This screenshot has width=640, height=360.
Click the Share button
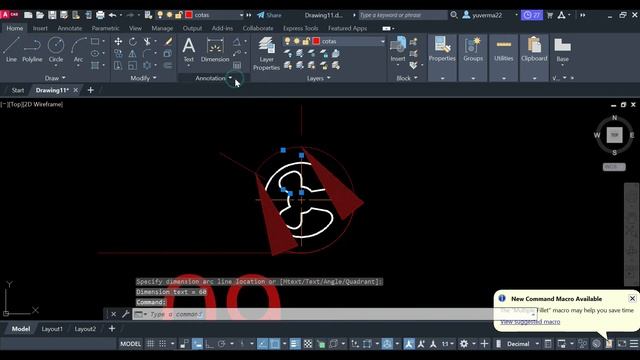click(269, 15)
